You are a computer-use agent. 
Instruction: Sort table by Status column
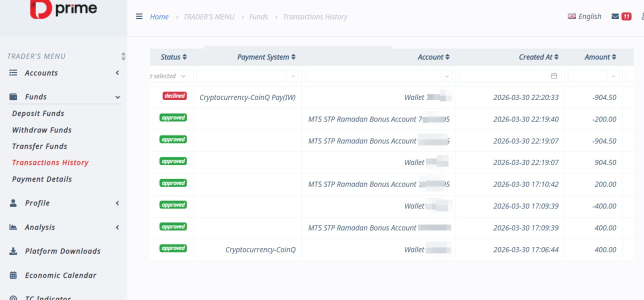click(x=173, y=57)
